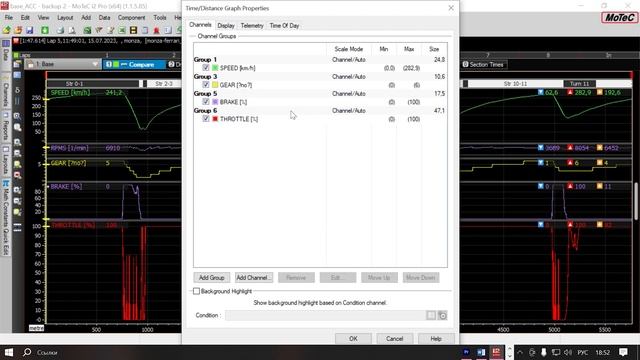Click the Section Times button in main window

pyautogui.click(x=484, y=64)
